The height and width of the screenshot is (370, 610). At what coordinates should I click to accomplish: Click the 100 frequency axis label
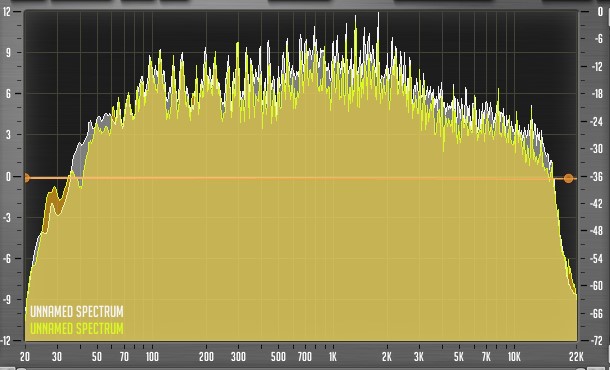[152, 357]
